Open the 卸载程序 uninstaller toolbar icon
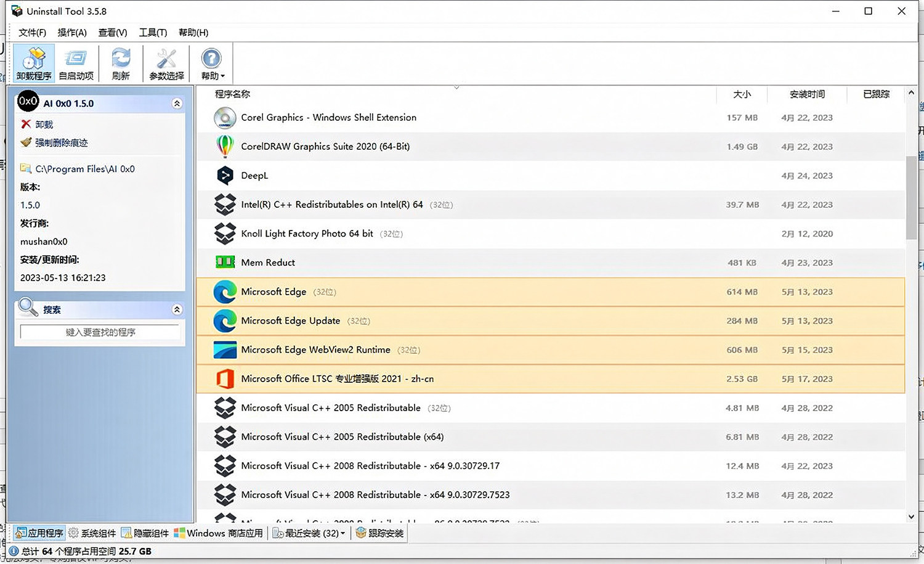This screenshot has height=564, width=924. point(34,63)
